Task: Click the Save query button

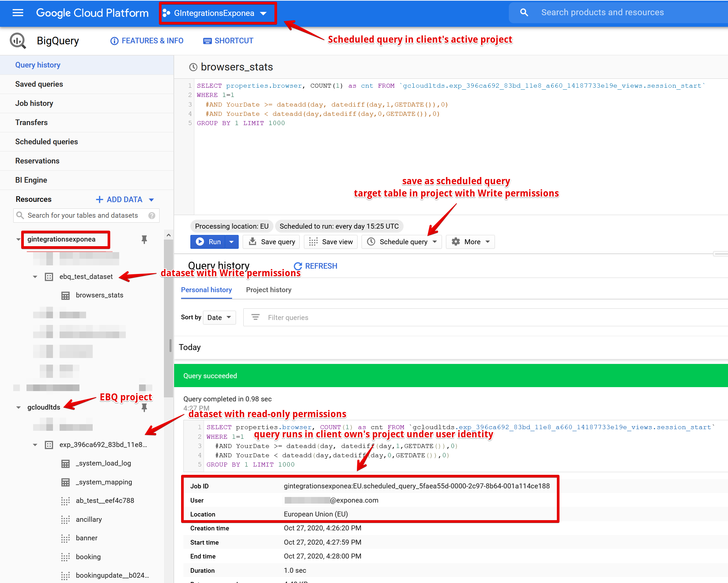Action: pyautogui.click(x=271, y=242)
